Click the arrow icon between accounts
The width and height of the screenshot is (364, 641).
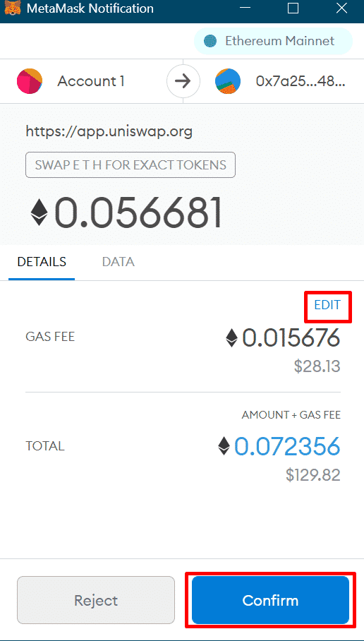[x=183, y=81]
